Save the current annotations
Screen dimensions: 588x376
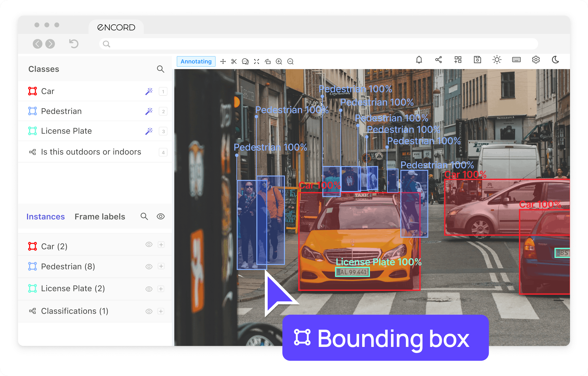477,60
